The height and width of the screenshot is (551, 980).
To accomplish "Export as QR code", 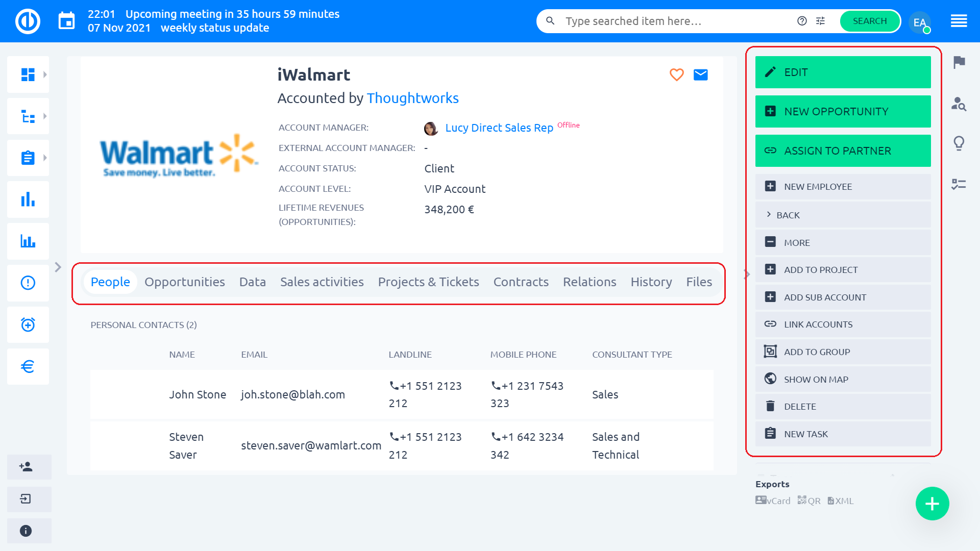I will click(x=809, y=501).
